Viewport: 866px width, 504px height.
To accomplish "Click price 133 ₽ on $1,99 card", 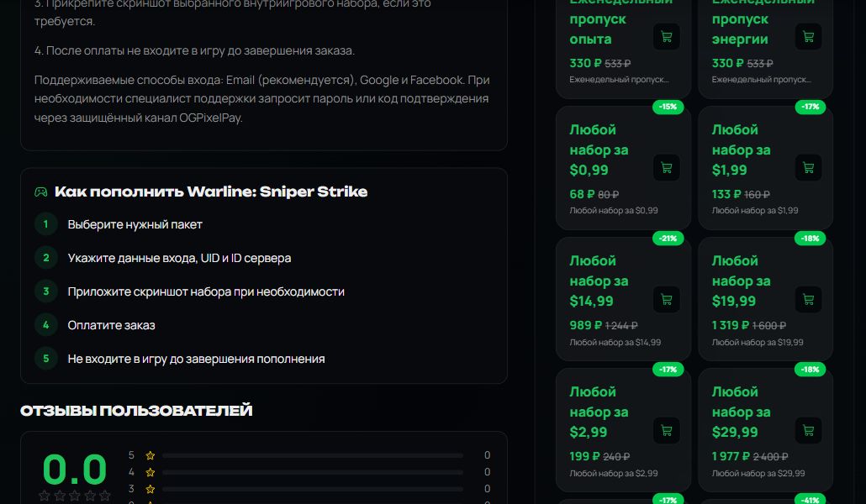I will pyautogui.click(x=726, y=194).
